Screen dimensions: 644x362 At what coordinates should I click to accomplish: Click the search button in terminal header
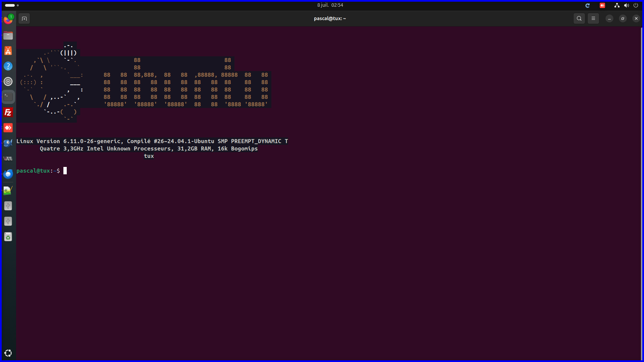pyautogui.click(x=579, y=18)
